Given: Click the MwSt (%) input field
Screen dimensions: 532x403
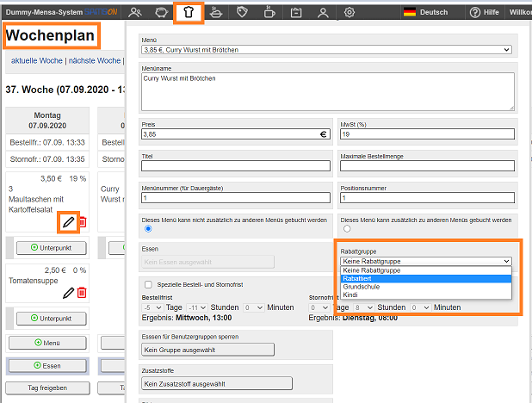Looking at the screenshot, I should coord(427,134).
